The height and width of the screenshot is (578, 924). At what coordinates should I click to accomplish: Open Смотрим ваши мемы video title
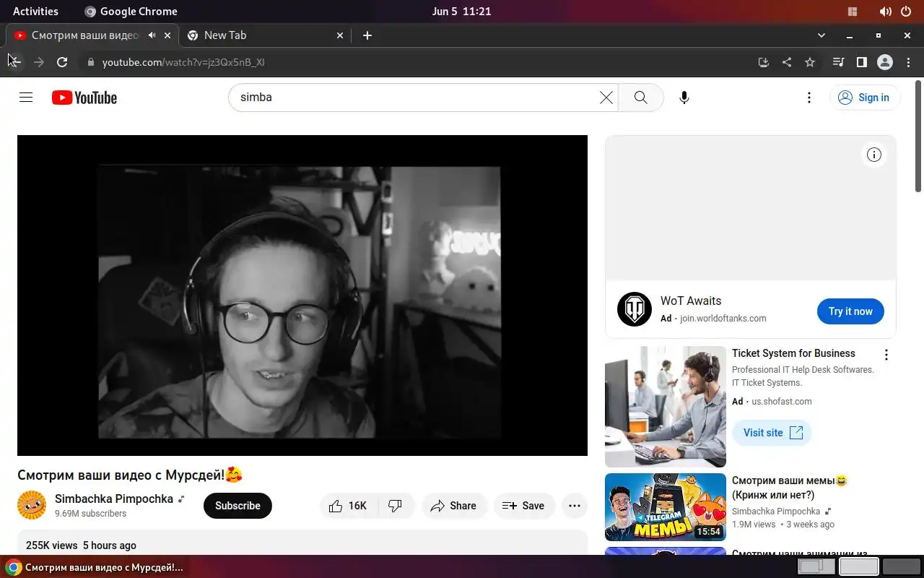[x=789, y=488]
